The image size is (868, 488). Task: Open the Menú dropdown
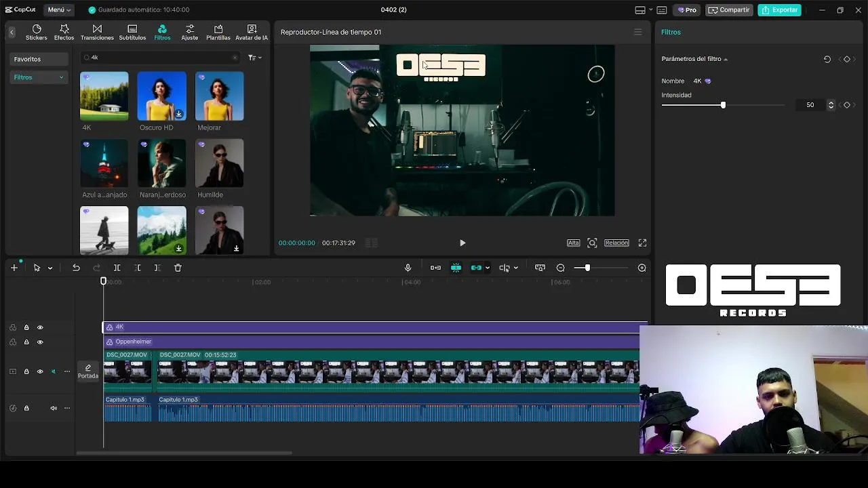click(59, 10)
